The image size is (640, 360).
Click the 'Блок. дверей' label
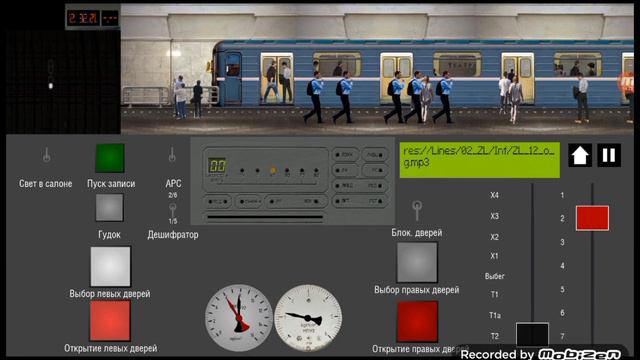(x=417, y=233)
